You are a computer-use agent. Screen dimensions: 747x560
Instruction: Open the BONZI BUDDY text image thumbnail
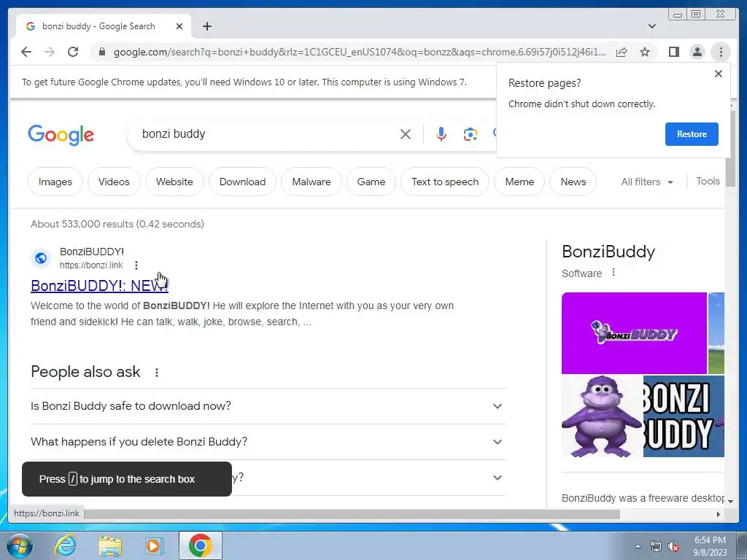(x=684, y=416)
